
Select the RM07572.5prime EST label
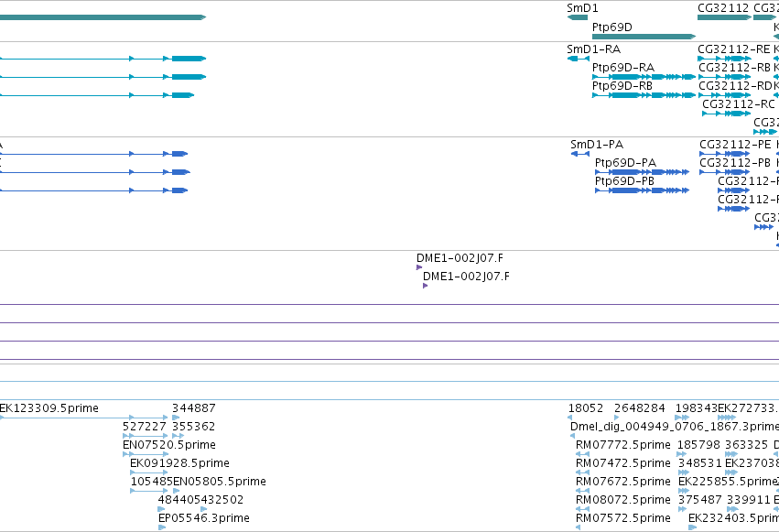click(623, 518)
